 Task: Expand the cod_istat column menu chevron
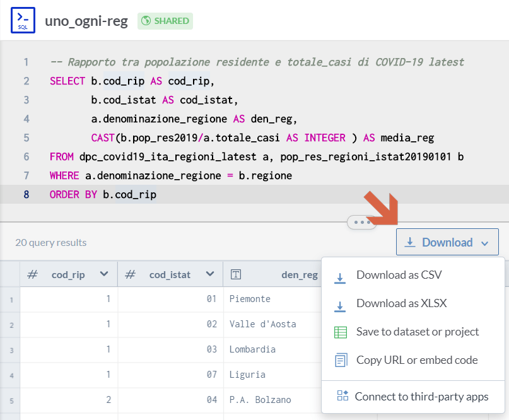click(209, 274)
